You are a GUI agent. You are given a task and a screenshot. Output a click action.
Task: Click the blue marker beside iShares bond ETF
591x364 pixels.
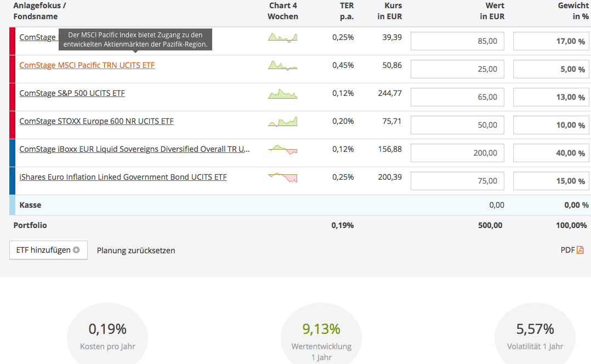[13, 181]
